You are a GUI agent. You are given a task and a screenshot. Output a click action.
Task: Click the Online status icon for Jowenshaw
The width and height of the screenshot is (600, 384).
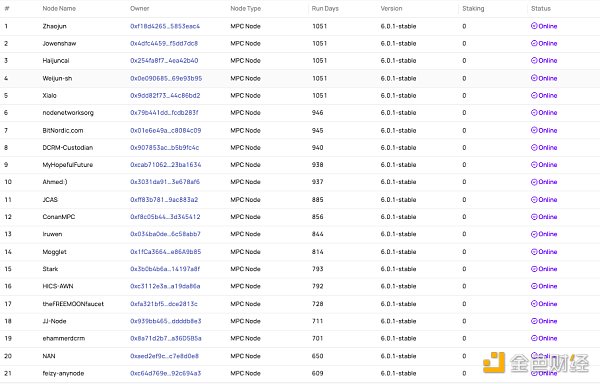tap(534, 43)
